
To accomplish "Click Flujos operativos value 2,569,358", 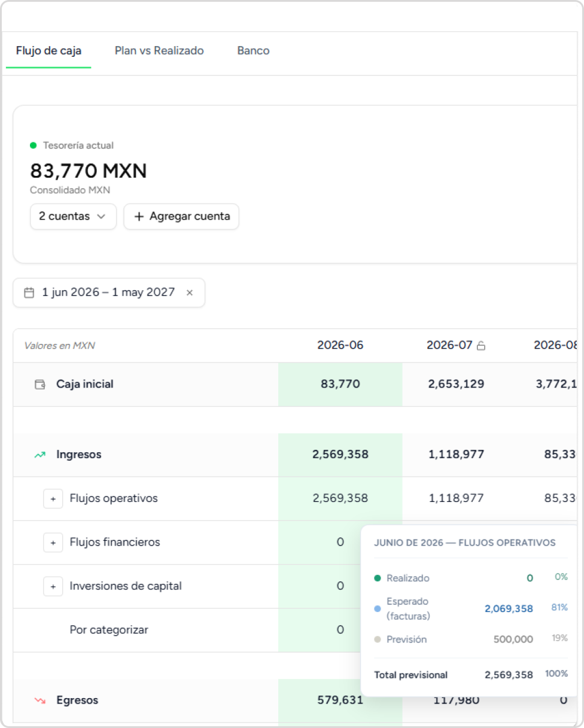I will click(340, 498).
